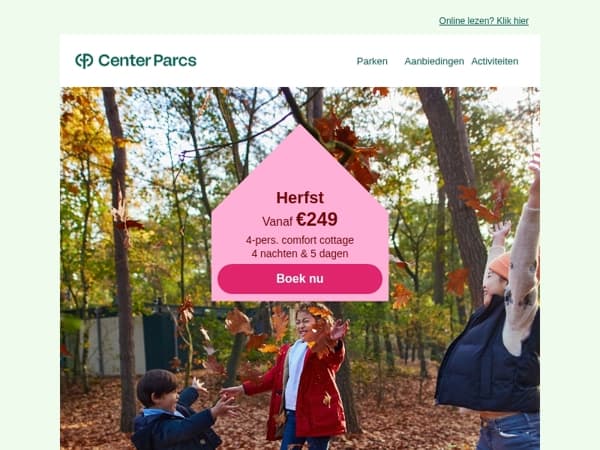Click the 'Herfst' heading in the offer card
This screenshot has height=450, width=600.
pyautogui.click(x=300, y=198)
